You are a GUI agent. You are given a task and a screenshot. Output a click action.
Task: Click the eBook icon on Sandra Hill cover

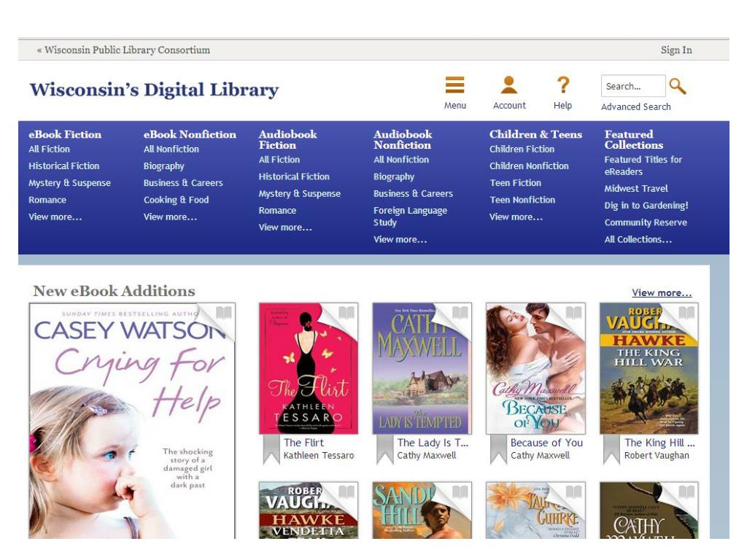460,491
